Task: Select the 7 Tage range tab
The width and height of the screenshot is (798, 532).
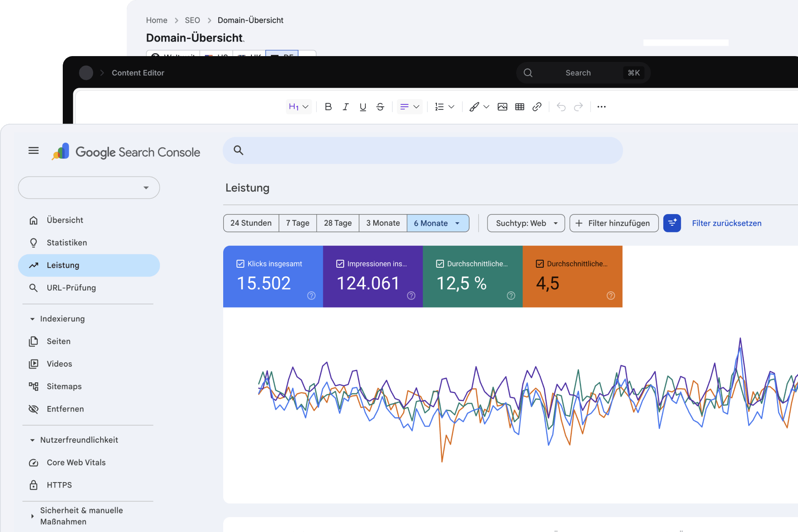Action: (298, 223)
